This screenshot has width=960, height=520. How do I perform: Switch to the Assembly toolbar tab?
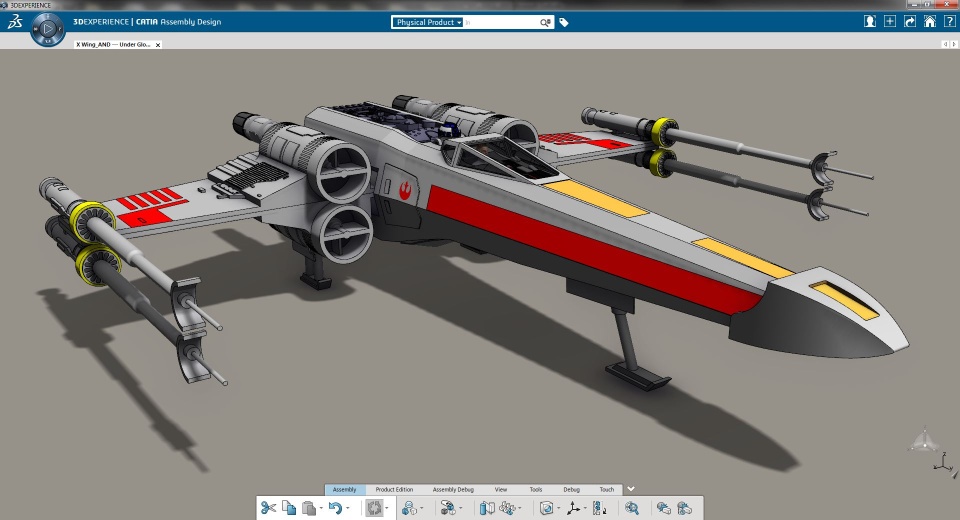click(345, 489)
